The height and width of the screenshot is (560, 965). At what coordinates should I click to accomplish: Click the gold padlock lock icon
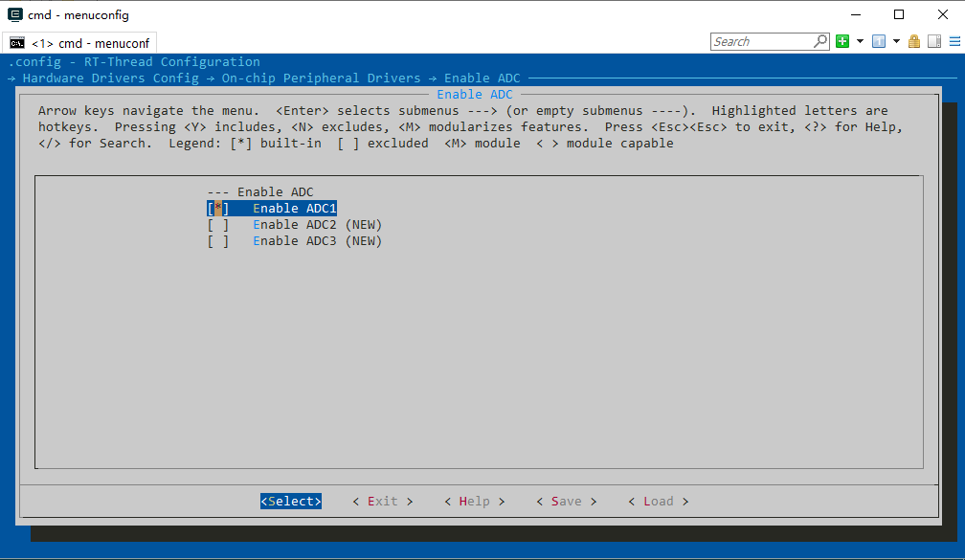pos(914,41)
